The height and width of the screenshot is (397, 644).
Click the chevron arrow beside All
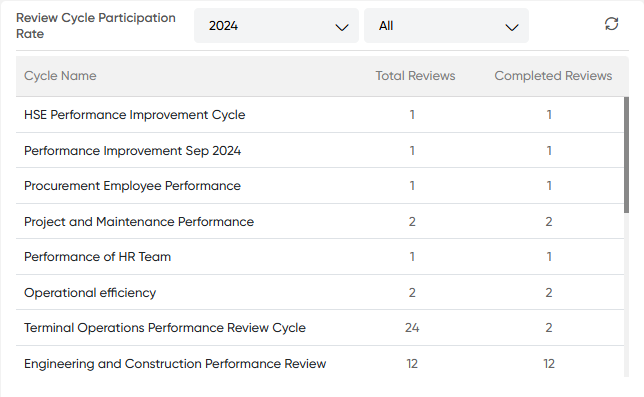[x=511, y=28]
